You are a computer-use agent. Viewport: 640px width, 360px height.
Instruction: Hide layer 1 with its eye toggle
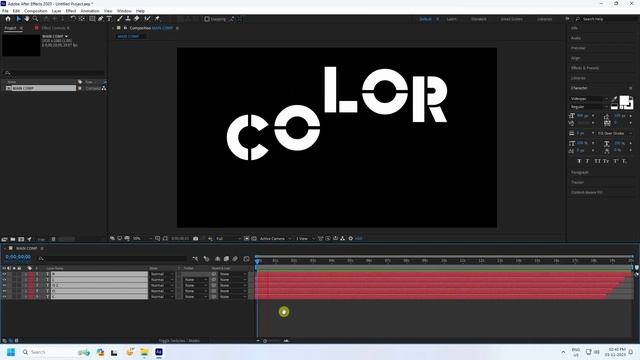pos(4,274)
